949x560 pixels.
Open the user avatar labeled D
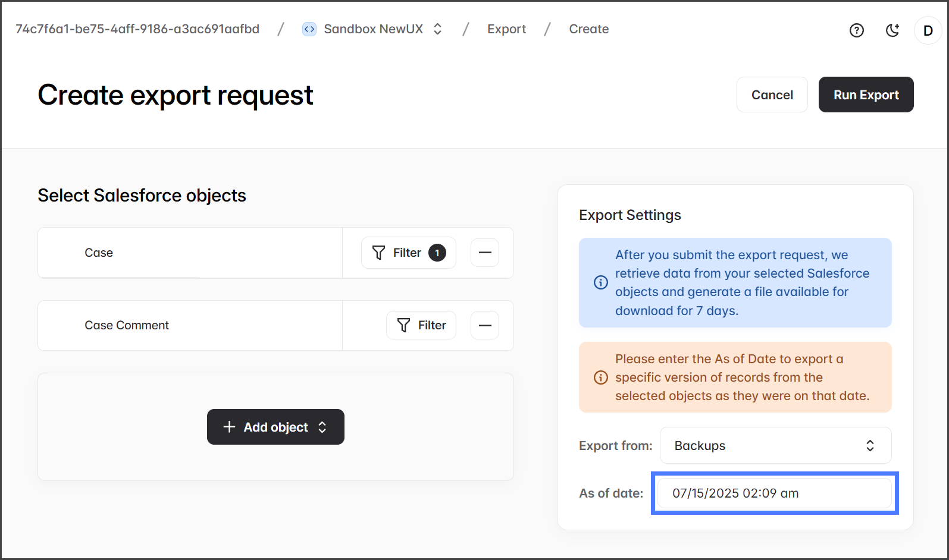coord(928,30)
